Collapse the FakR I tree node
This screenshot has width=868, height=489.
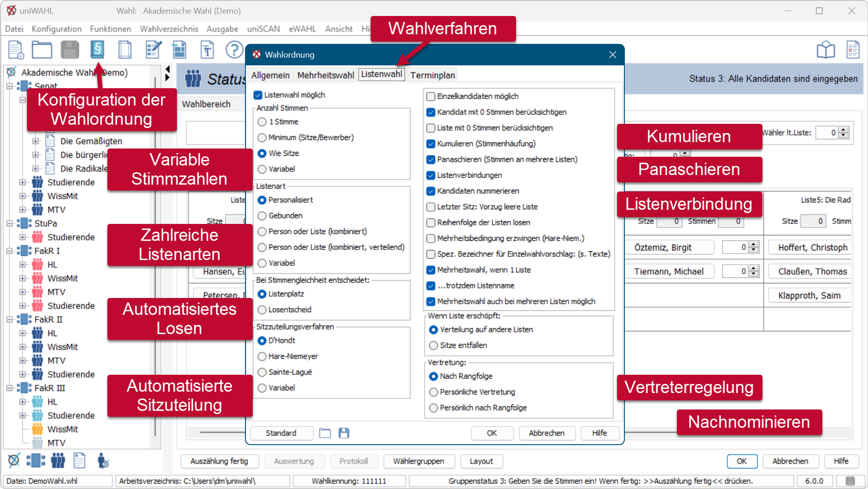pos(9,251)
